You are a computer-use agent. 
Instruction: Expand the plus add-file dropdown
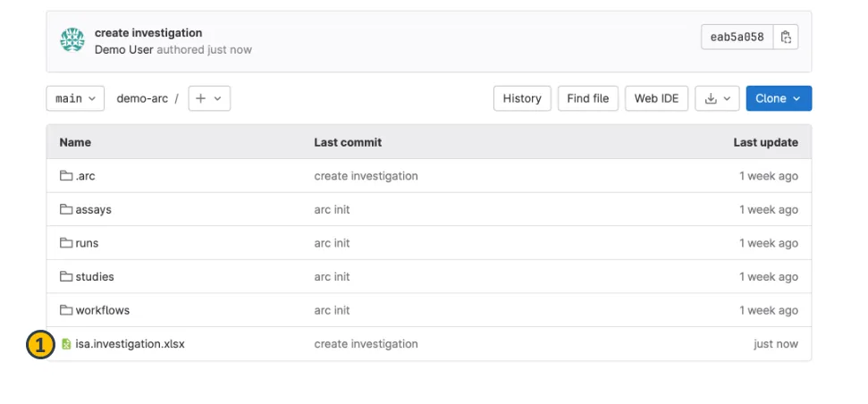(x=209, y=98)
